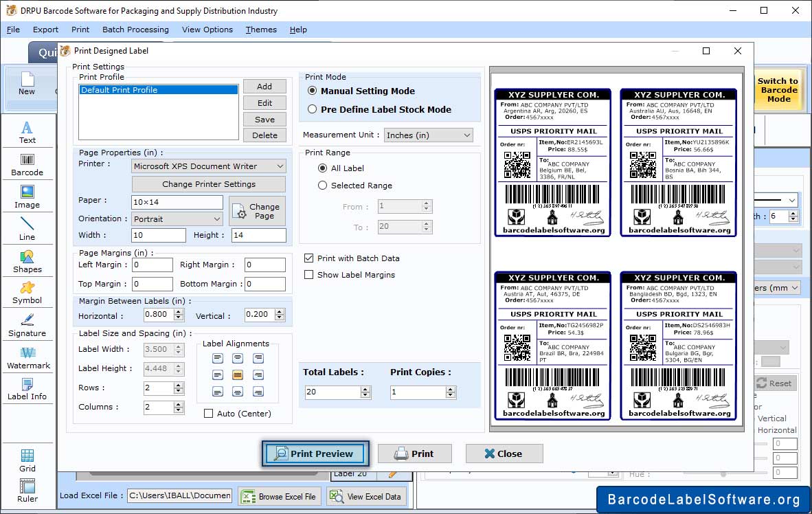Click the Close button in dialog

[504, 454]
